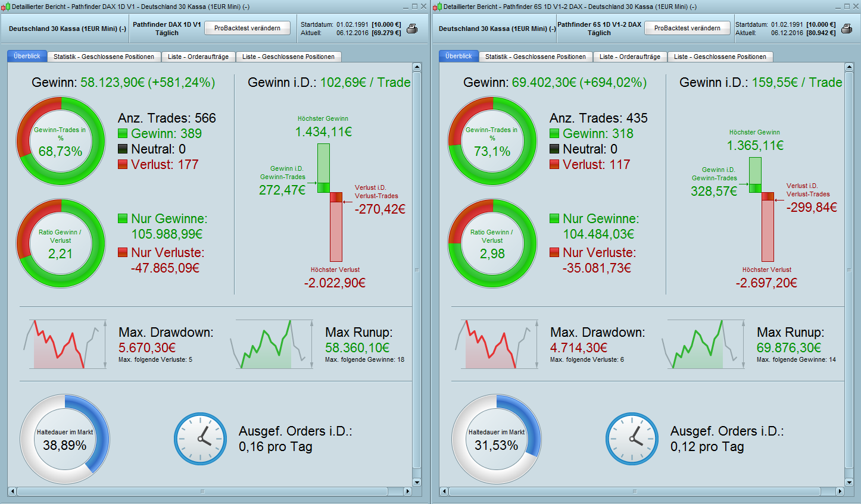Click the text Anz. Trades: 435
Viewport: 861px width, 504px height.
pos(599,118)
